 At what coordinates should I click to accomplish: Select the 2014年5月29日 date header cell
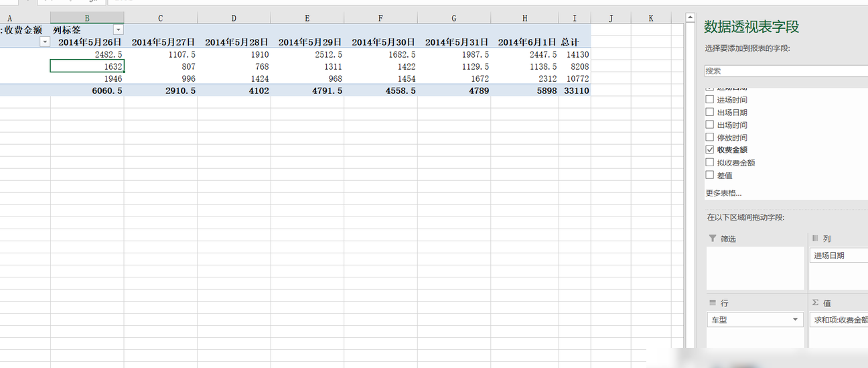click(307, 42)
